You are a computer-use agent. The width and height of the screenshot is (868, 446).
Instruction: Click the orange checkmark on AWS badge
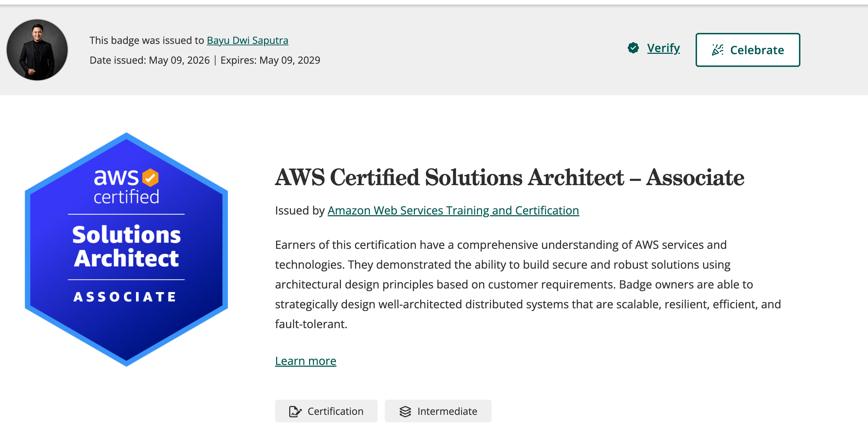tap(150, 177)
